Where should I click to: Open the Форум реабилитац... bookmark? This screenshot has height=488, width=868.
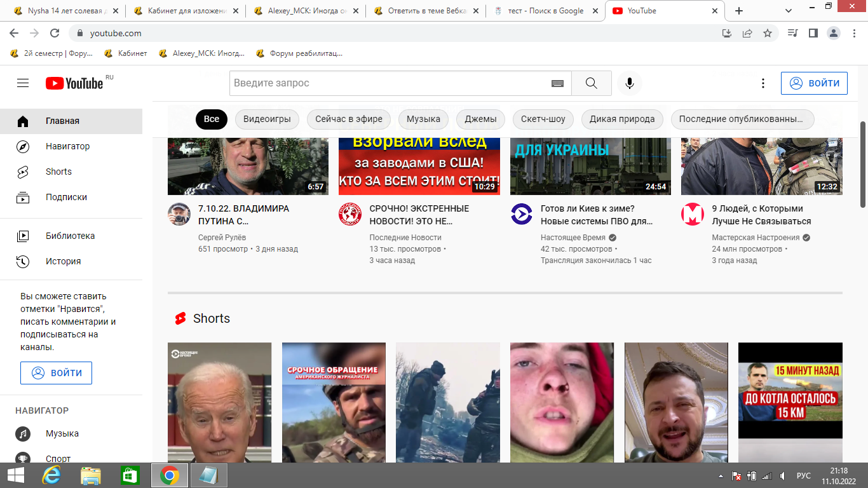coord(299,53)
